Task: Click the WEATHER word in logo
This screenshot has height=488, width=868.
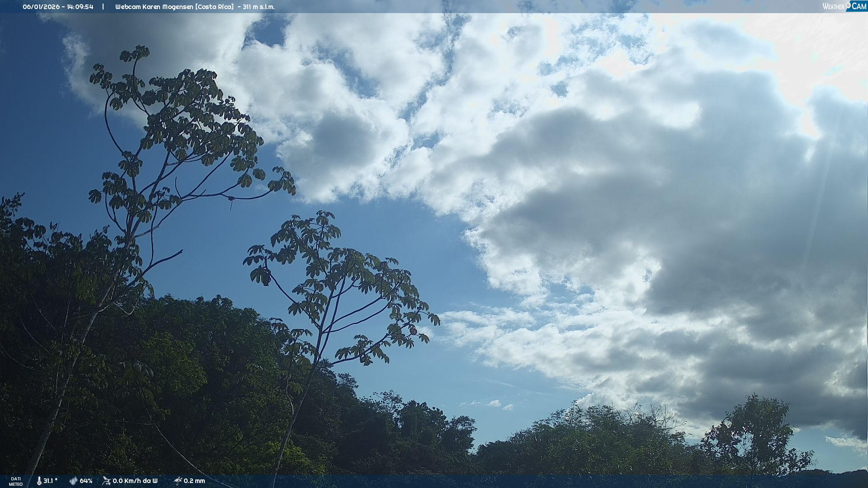Action: 833,7
